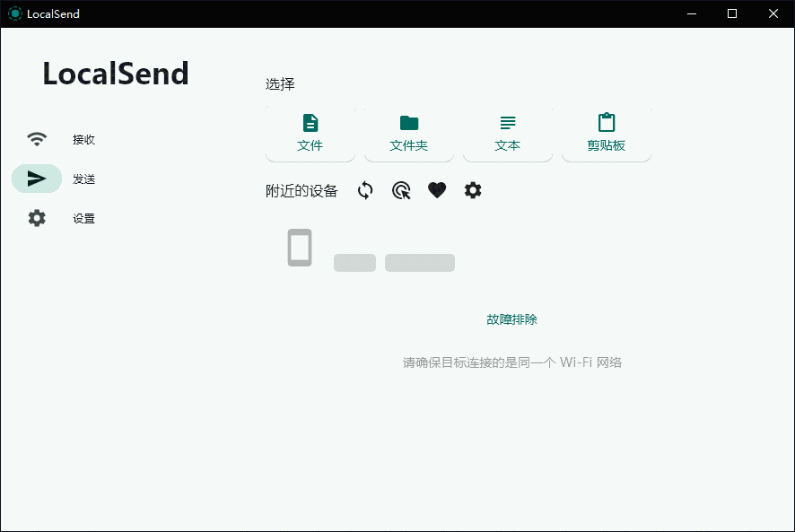
Task: Open scan settings gear beside the heart
Action: click(x=473, y=190)
